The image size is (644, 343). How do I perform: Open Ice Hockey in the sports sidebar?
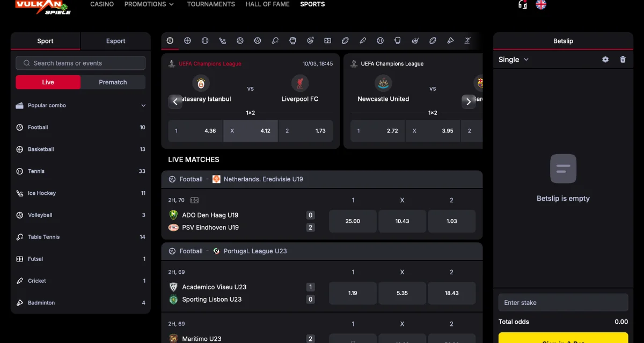[x=80, y=193]
